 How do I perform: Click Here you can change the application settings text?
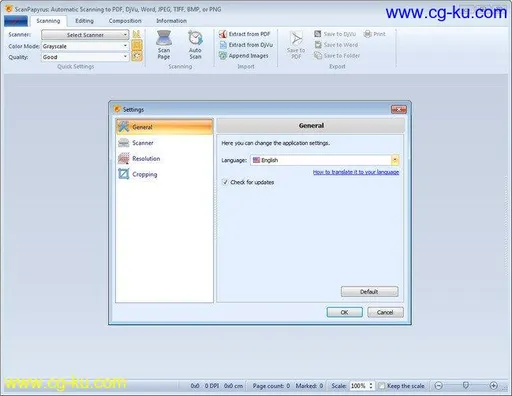tap(276, 143)
